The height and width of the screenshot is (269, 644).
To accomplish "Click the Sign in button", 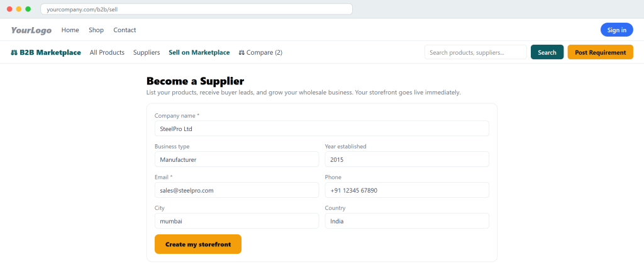I will coord(616,30).
